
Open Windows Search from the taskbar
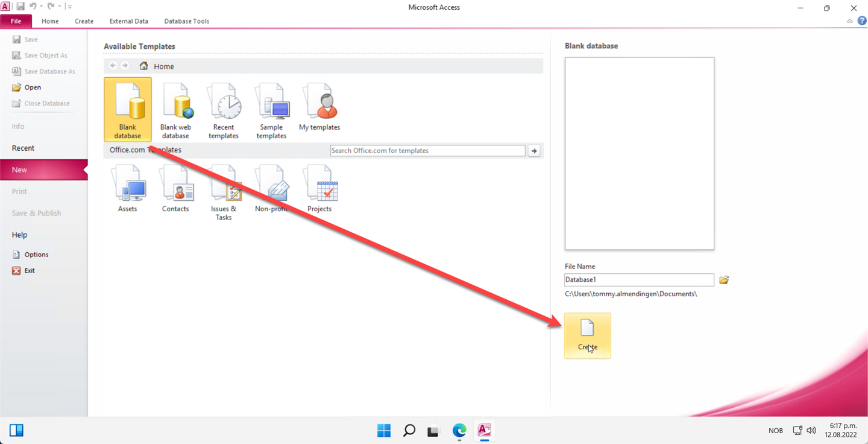tap(409, 430)
